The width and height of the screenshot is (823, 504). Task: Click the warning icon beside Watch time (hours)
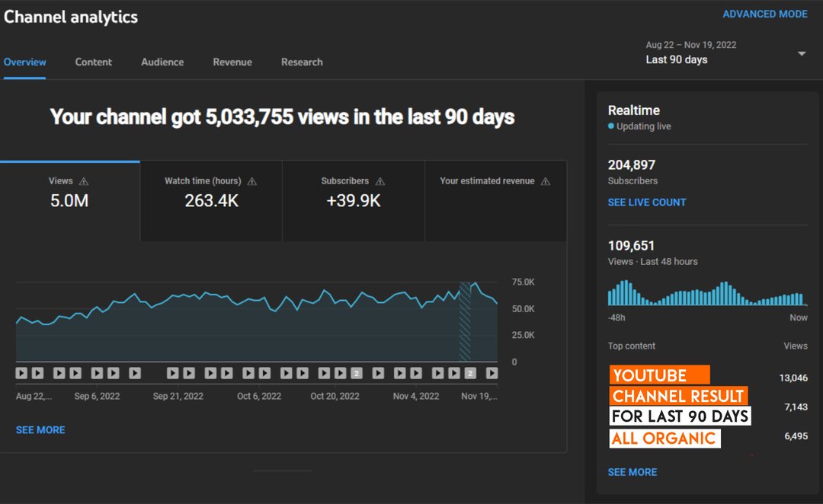pyautogui.click(x=252, y=181)
